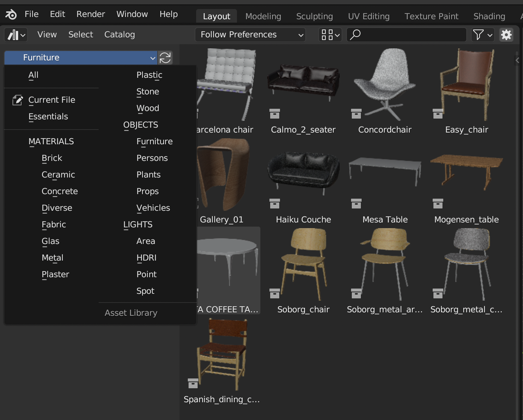Select the Concordchair thumbnail
The image size is (523, 420).
tap(385, 85)
